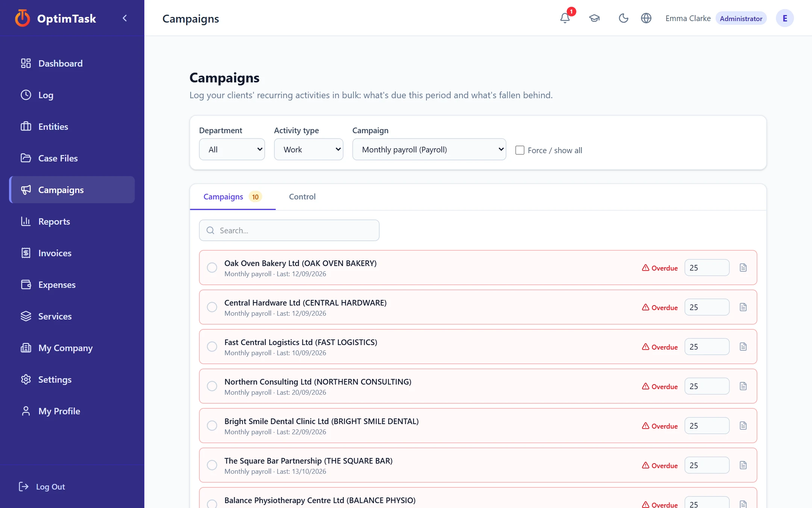The height and width of the screenshot is (508, 812).
Task: Click into the Search field
Action: pyautogui.click(x=289, y=230)
